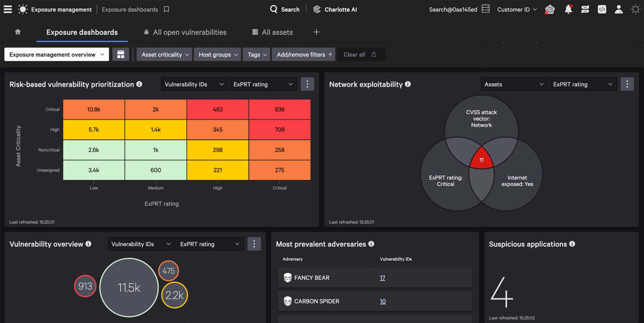This screenshot has width=644, height=323.
Task: Click Exposure dashboards breadcrumb
Action: (x=130, y=10)
